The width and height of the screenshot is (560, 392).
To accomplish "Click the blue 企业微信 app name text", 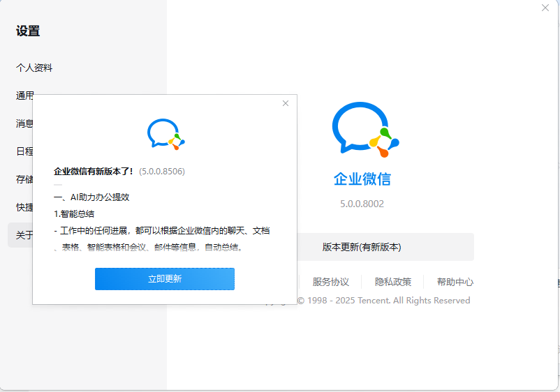I will click(x=362, y=179).
